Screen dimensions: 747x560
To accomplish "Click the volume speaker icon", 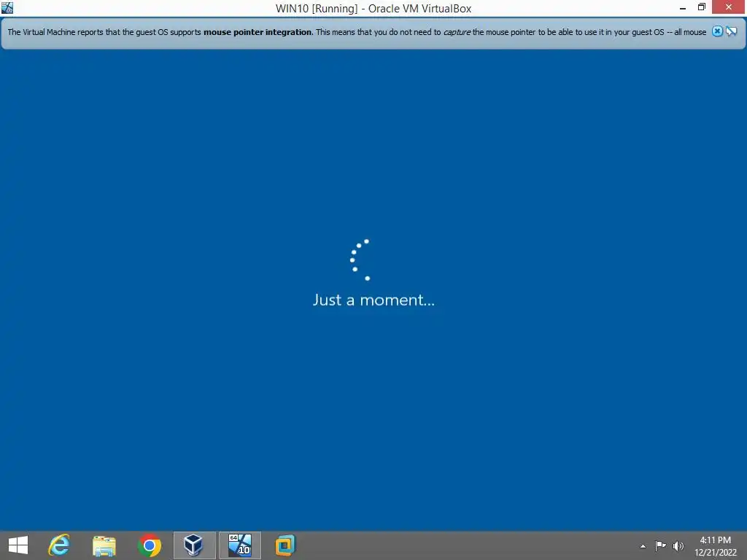I will [x=678, y=546].
